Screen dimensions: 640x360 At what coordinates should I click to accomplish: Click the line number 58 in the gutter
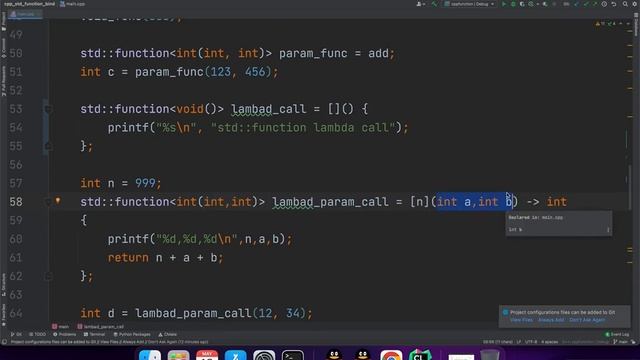(16, 202)
